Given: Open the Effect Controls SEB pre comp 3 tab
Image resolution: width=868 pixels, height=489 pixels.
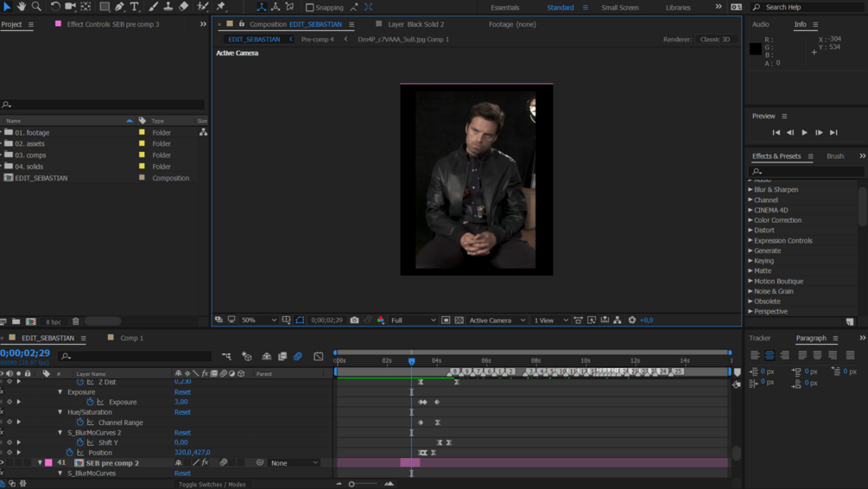Looking at the screenshot, I should (x=113, y=24).
